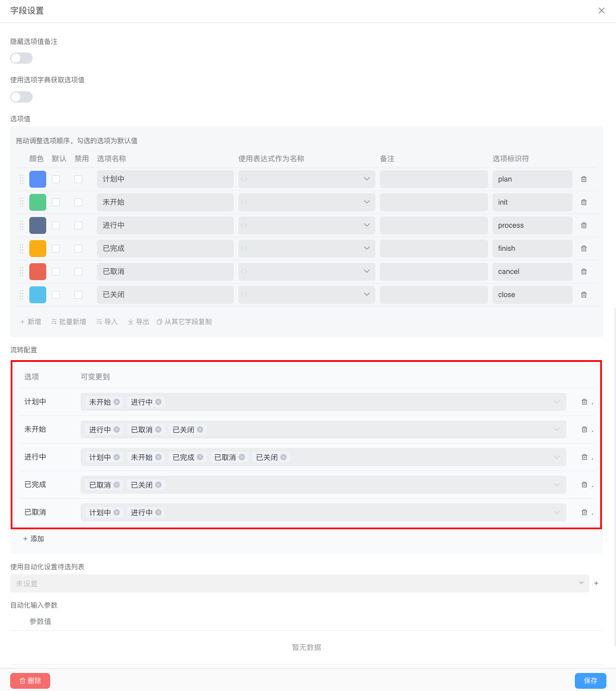Open the flow dropdown on the 已取消 row
616x691 pixels.
(557, 512)
